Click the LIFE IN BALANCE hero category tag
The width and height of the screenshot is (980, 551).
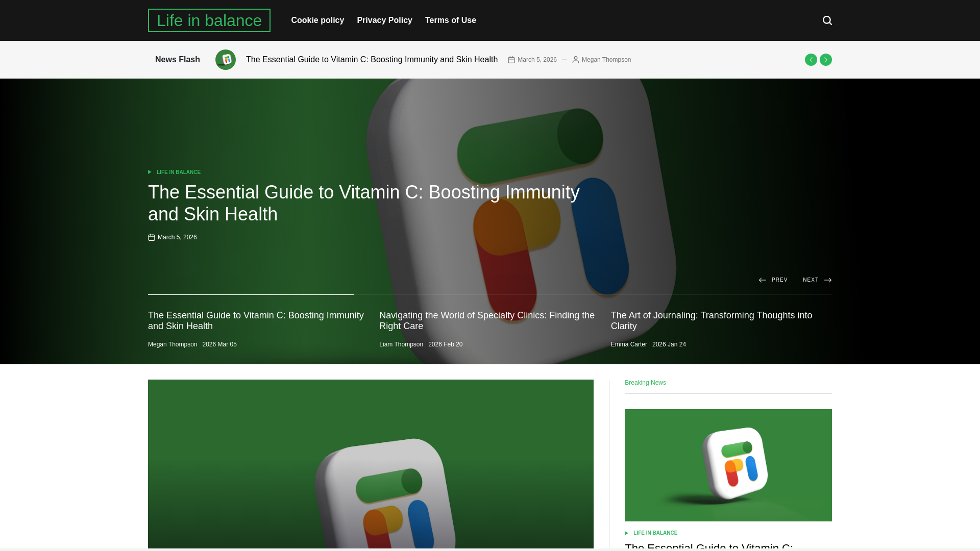[x=178, y=172]
